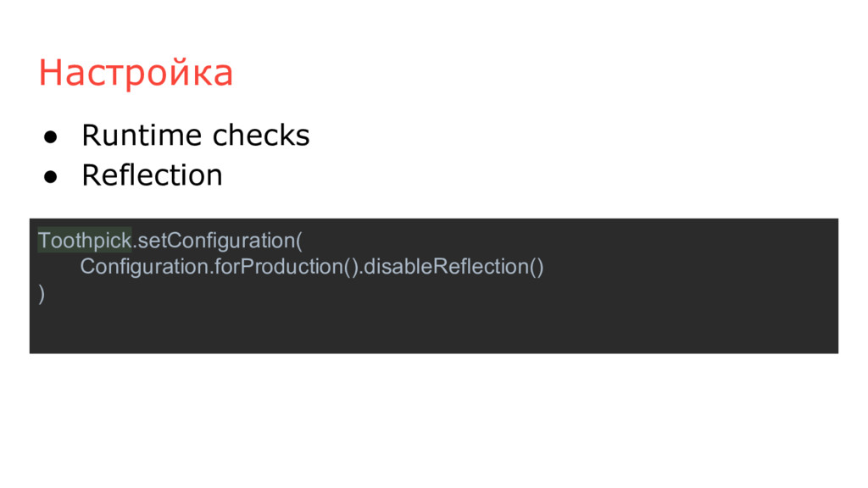Viewport: 868px width, 488px height.
Task: Click the "Reflection" bullet text
Action: 153,175
